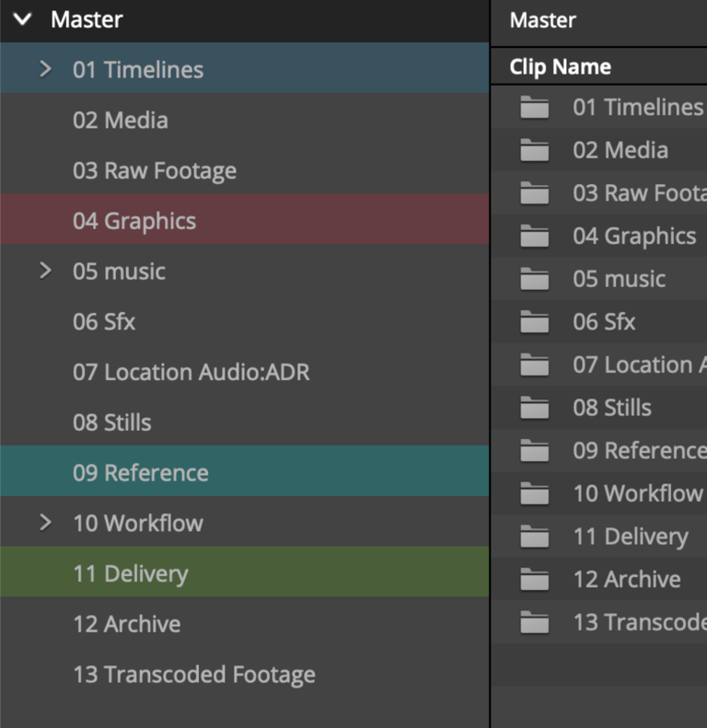Select the red 04 Graphics bin

(x=134, y=221)
